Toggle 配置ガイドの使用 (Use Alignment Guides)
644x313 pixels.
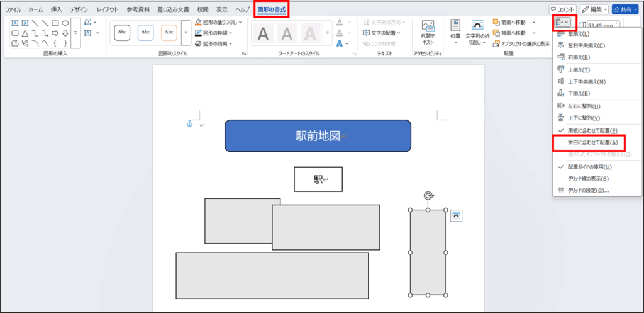click(589, 167)
